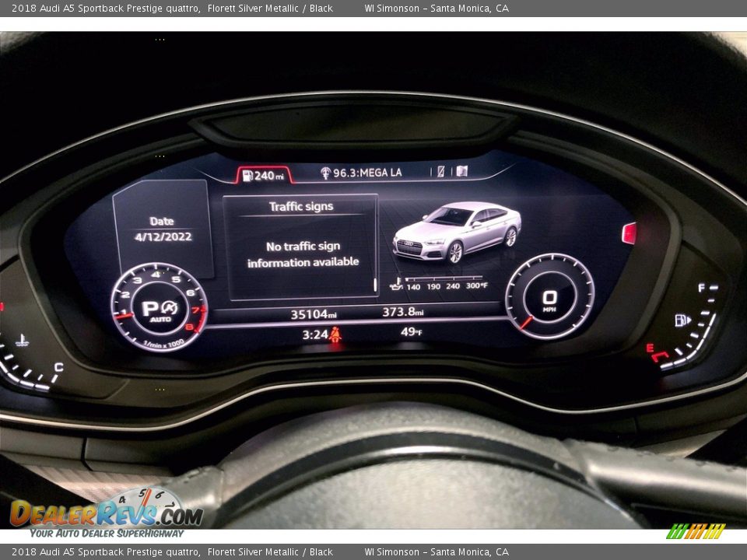Select the 96.3 MEGA LA radio tab
The height and width of the screenshot is (560, 747).
pos(361,173)
